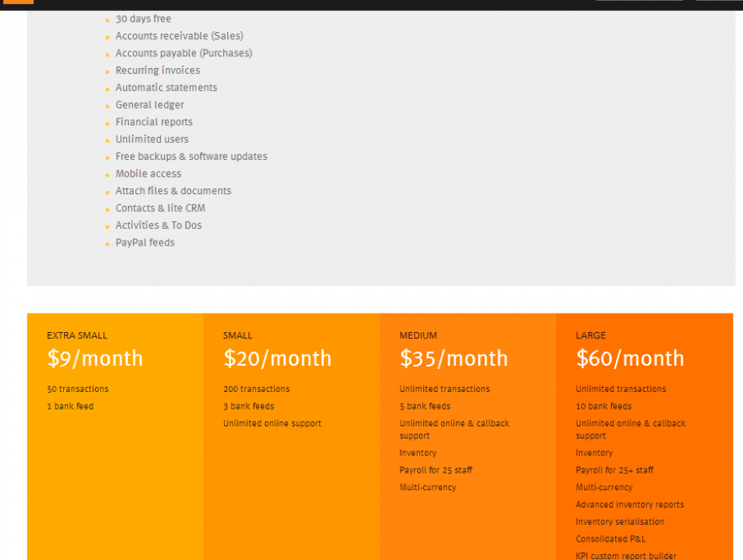Select Accounts payable (Purchases) in feature list
Viewport: 743px width, 560px height.
click(x=184, y=53)
